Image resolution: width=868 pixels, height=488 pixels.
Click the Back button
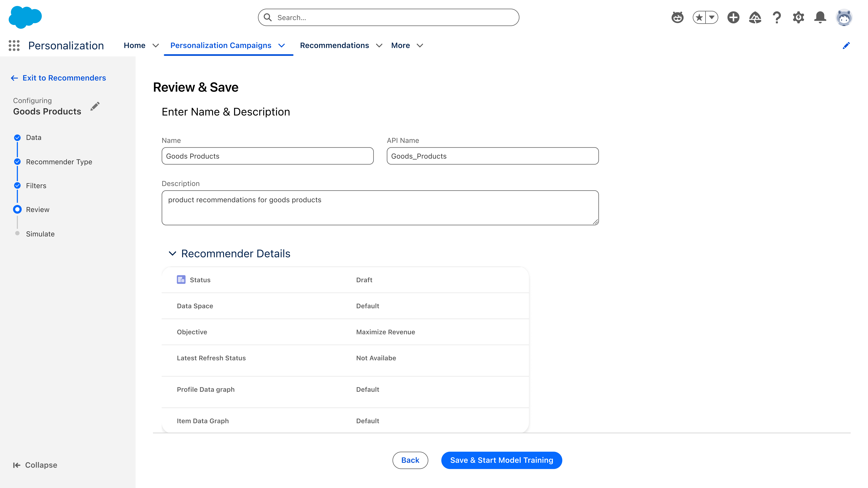[410, 460]
